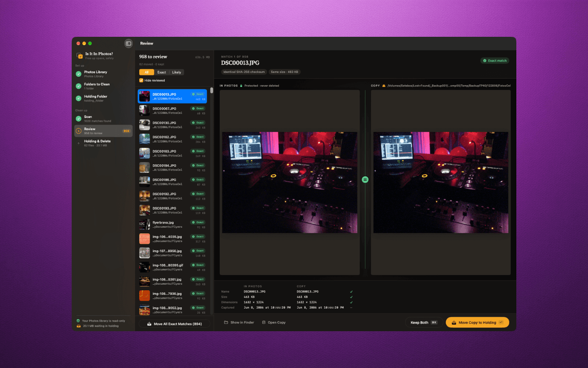Click 958 to review heading

[x=153, y=57]
